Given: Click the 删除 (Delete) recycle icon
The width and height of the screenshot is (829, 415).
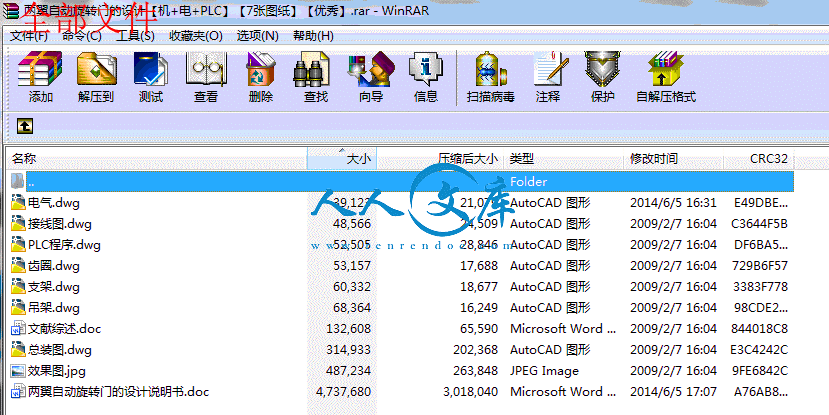Looking at the screenshot, I should point(261,69).
